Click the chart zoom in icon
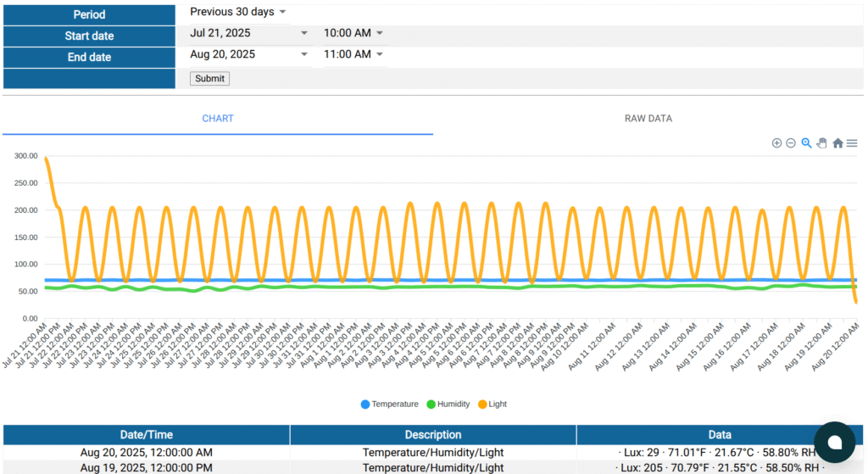 (776, 143)
